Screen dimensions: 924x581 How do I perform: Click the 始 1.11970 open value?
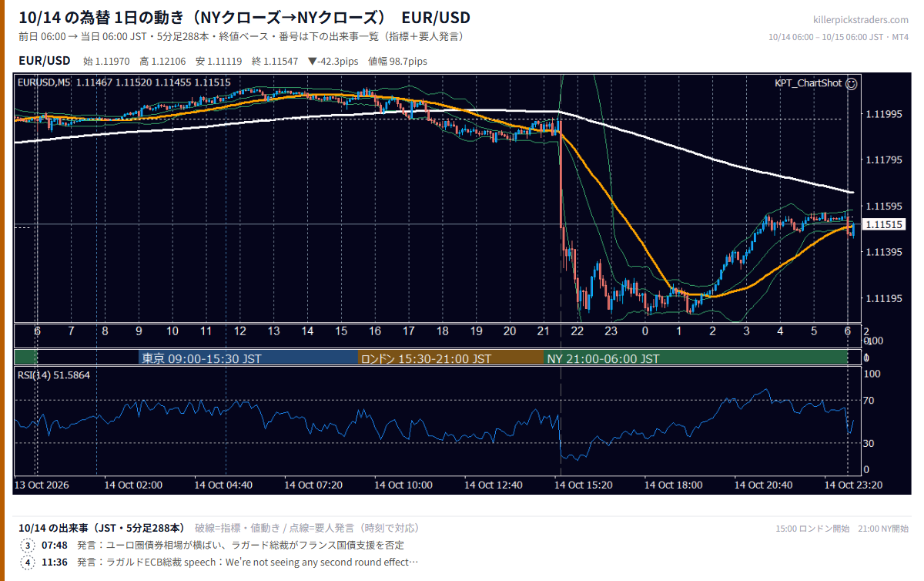click(108, 61)
